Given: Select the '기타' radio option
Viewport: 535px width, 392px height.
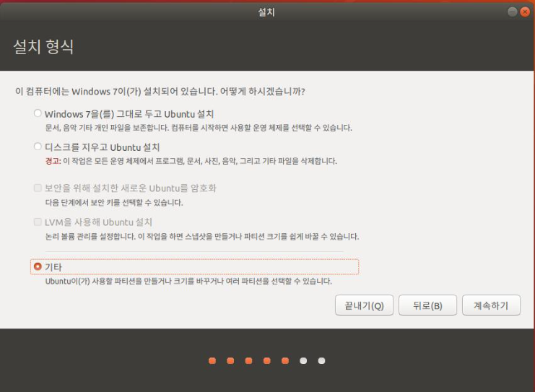Looking at the screenshot, I should (x=38, y=266).
